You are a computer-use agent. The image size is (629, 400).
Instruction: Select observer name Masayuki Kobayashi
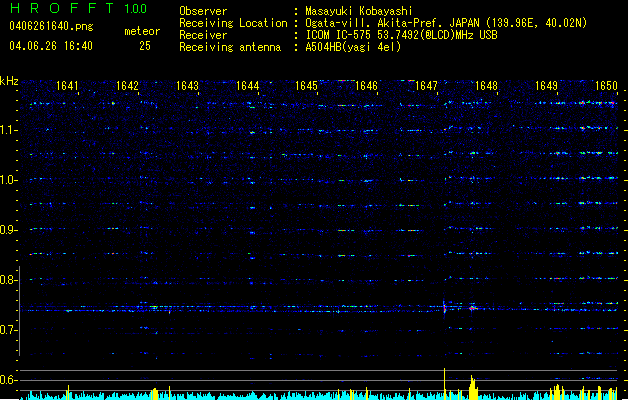[359, 11]
